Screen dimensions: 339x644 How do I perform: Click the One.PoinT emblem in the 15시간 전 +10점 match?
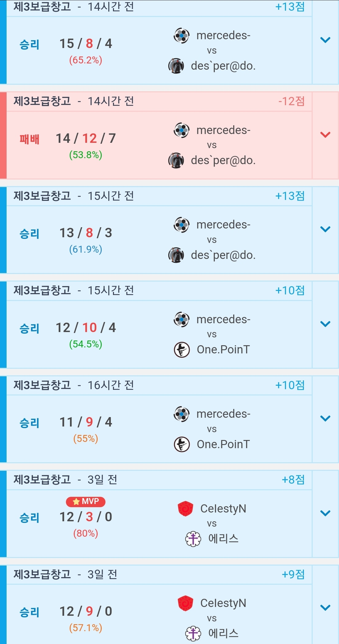182,350
